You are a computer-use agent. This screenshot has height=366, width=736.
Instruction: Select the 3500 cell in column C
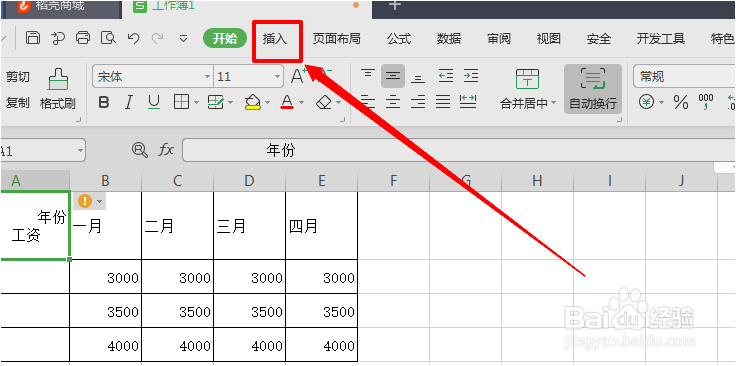coord(177,311)
